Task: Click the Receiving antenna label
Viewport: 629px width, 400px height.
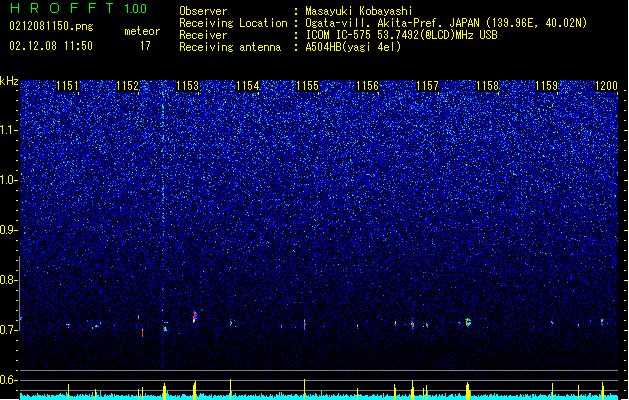Action: point(230,47)
